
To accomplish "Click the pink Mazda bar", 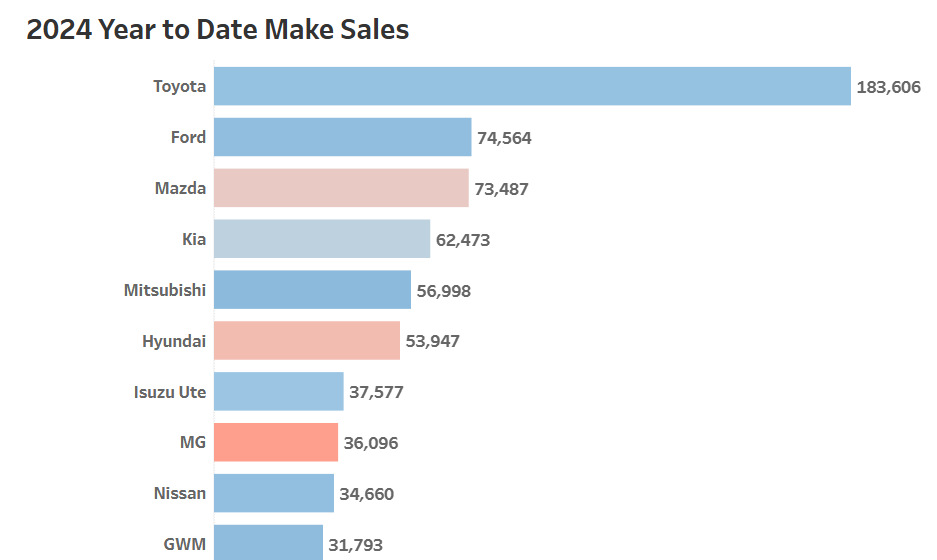I will [x=341, y=188].
